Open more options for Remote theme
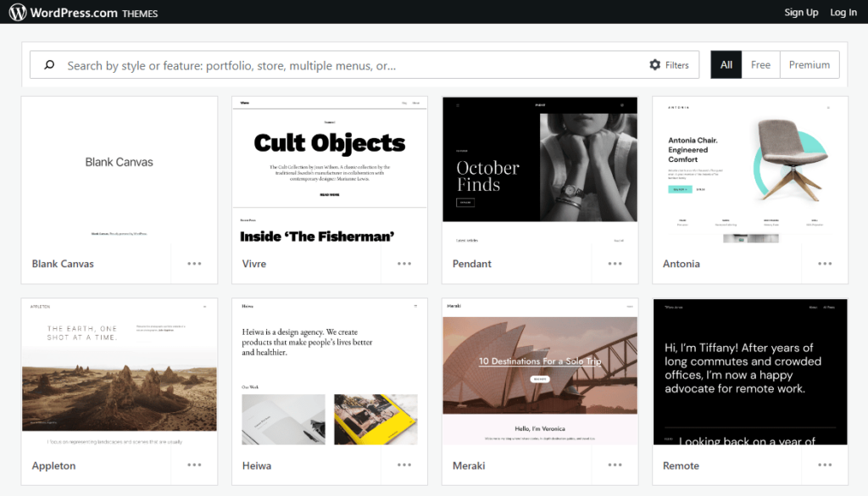The width and height of the screenshot is (868, 496). point(825,465)
